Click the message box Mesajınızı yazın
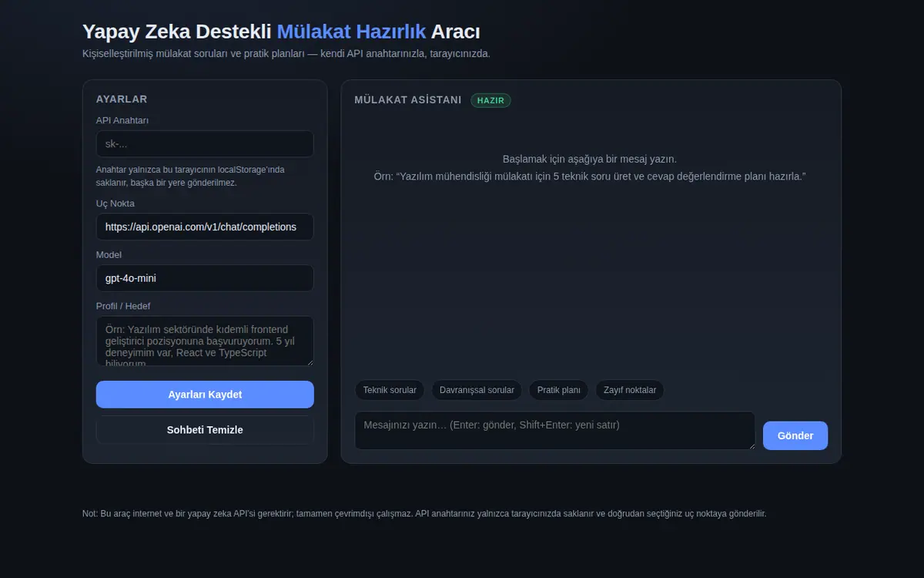This screenshot has width=924, height=578. coord(555,431)
